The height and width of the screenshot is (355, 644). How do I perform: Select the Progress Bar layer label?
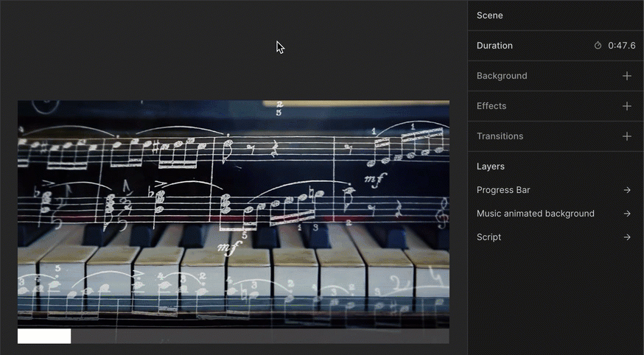coord(503,190)
